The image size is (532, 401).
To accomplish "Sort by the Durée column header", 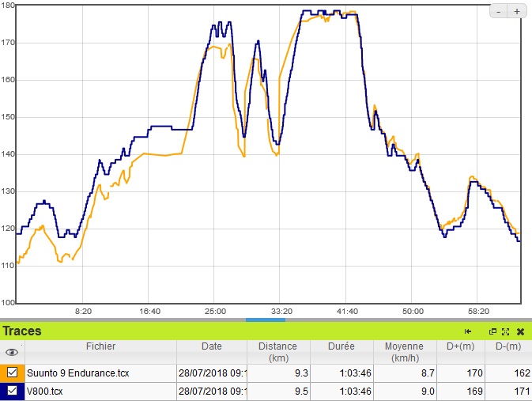I will (341, 346).
